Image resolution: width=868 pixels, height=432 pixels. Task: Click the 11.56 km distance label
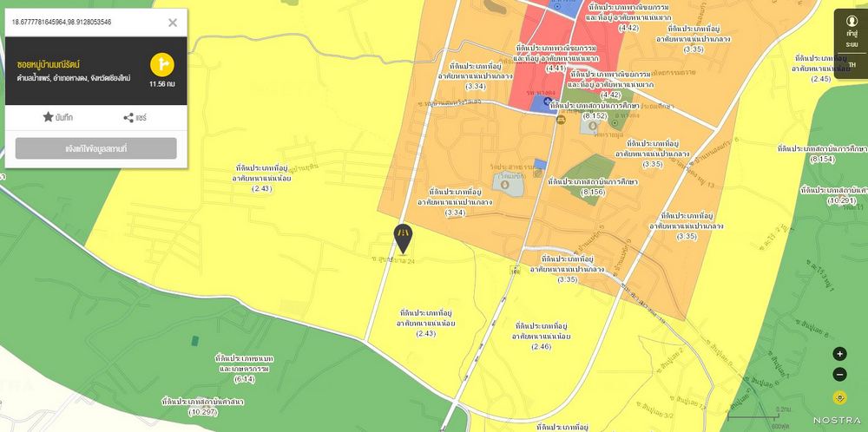tap(162, 84)
